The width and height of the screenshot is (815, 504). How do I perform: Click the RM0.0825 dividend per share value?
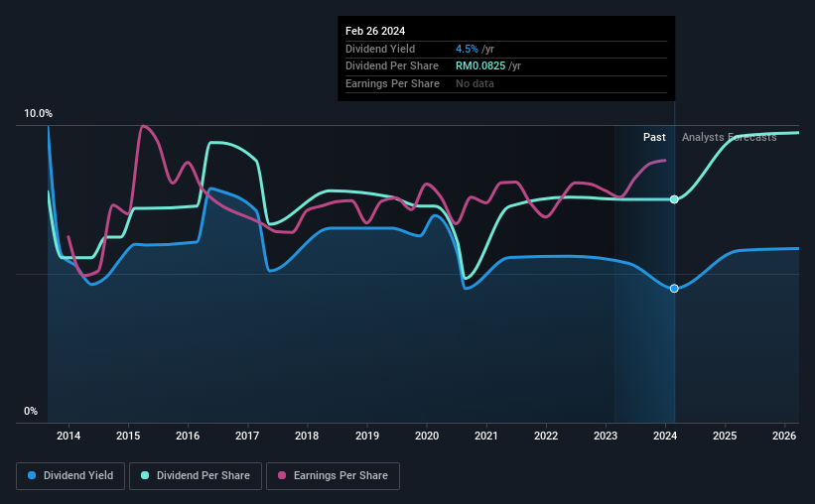[480, 66]
